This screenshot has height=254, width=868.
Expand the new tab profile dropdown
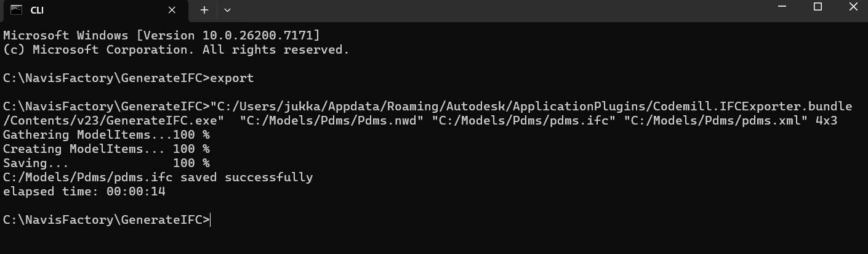click(227, 10)
